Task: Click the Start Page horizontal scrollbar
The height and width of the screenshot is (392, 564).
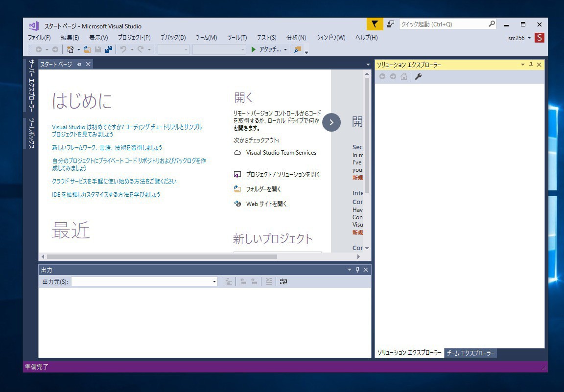Action: click(x=162, y=256)
